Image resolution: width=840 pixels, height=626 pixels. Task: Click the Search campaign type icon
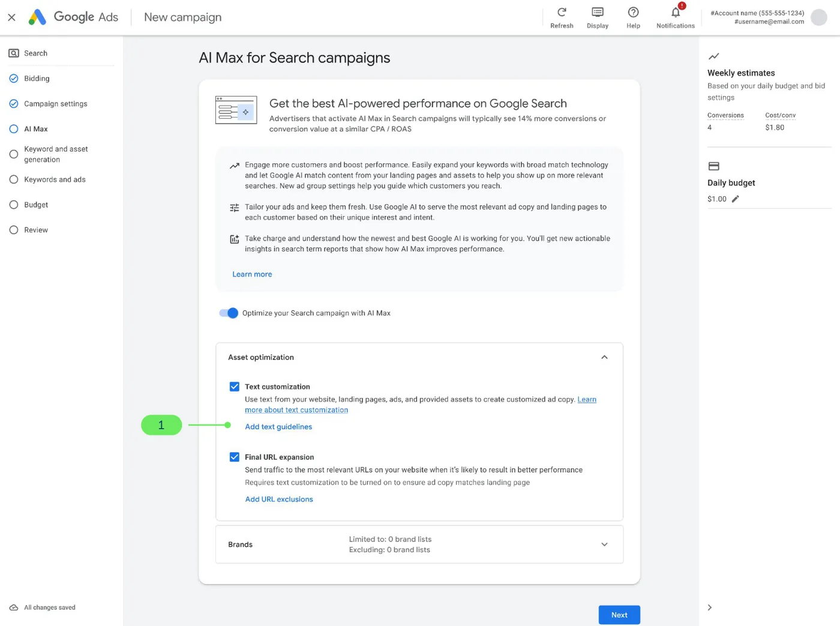tap(14, 53)
